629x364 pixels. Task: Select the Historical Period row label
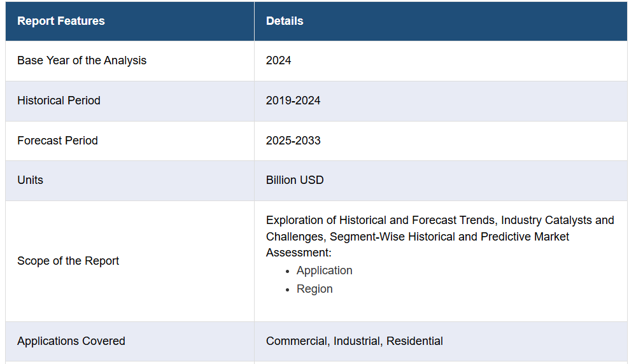(59, 101)
